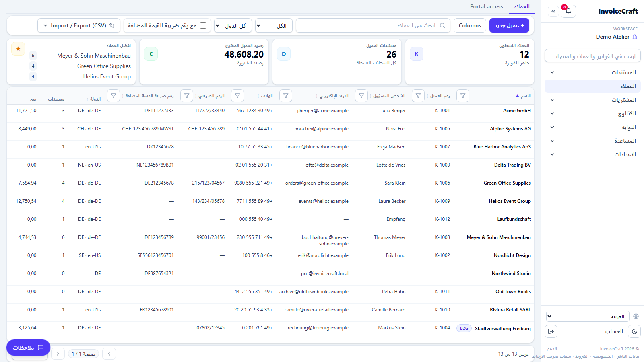Click the B2G badge beside Stadtverwaltung Freiburg

464,328
